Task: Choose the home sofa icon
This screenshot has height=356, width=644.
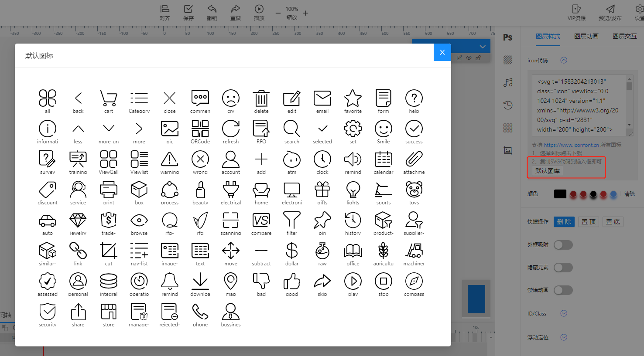Action: [x=261, y=190]
